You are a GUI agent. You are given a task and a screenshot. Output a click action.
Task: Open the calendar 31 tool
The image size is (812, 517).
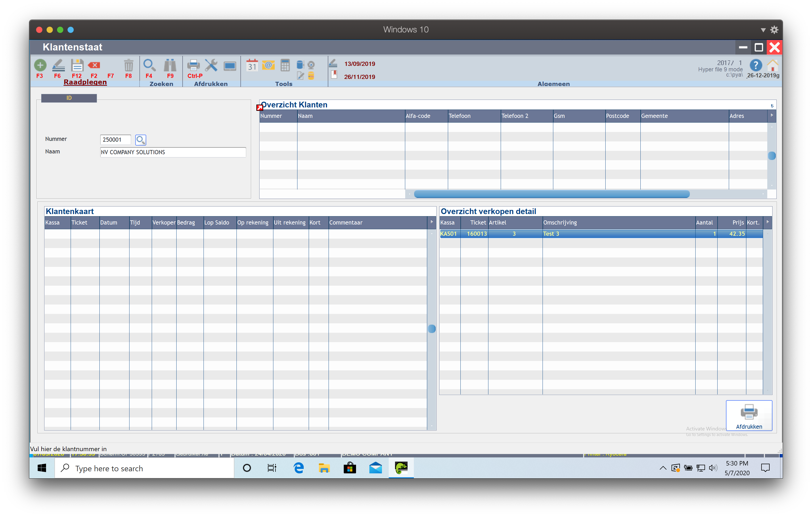coord(252,65)
